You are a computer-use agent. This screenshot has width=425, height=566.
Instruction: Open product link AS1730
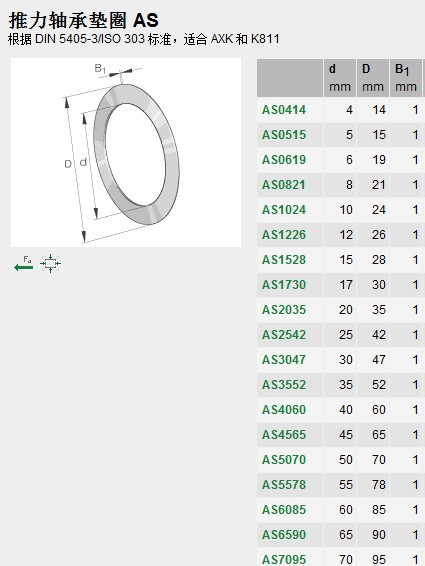coord(284,284)
